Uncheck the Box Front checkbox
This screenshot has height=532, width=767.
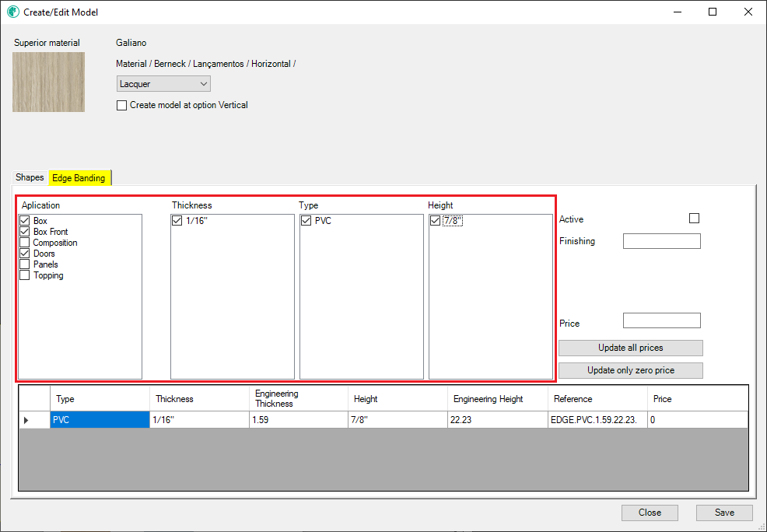pos(24,231)
